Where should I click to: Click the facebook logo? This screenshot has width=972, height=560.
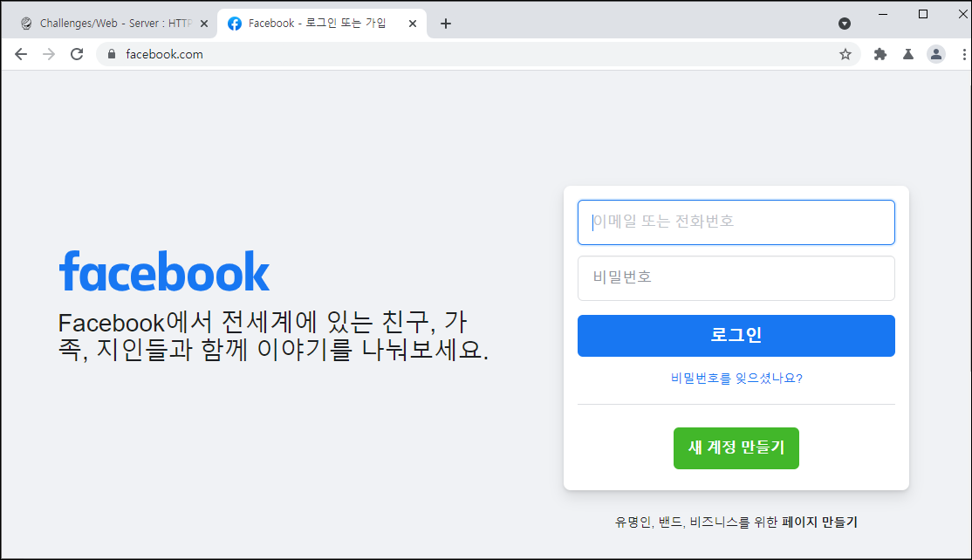pyautogui.click(x=164, y=271)
